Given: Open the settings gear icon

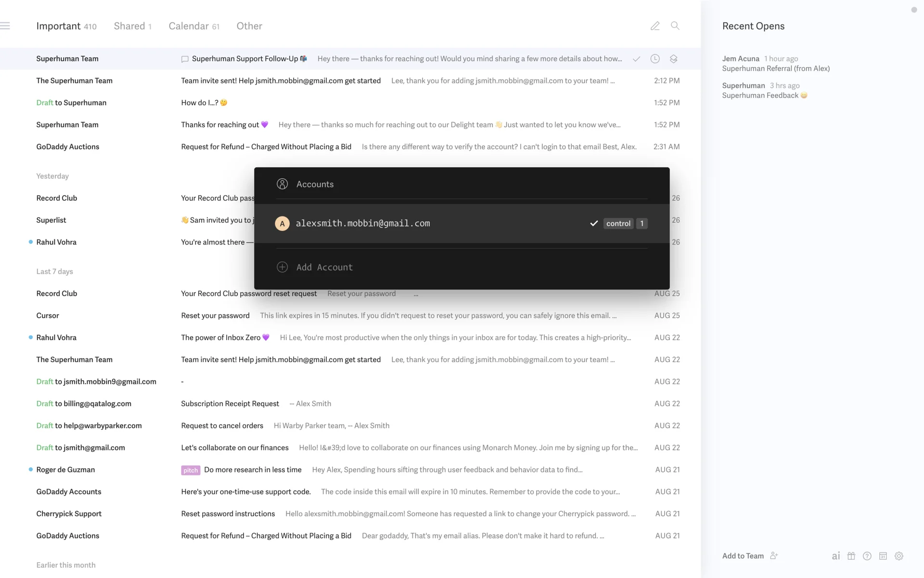Looking at the screenshot, I should pyautogui.click(x=899, y=556).
